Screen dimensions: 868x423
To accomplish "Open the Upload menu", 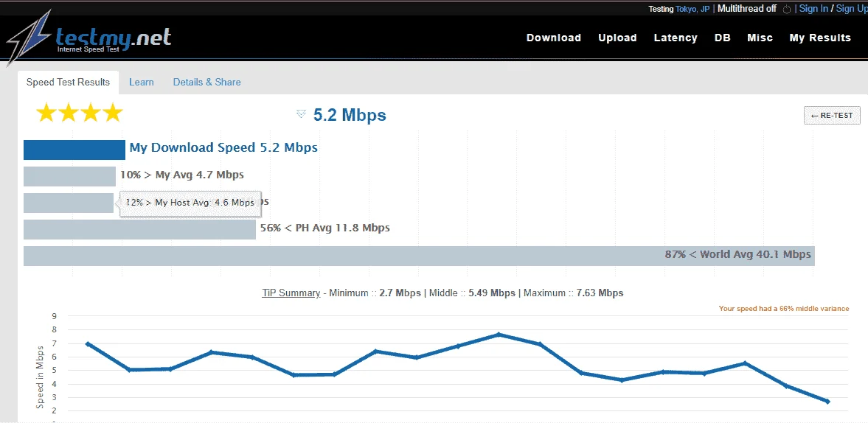I will coord(617,38).
